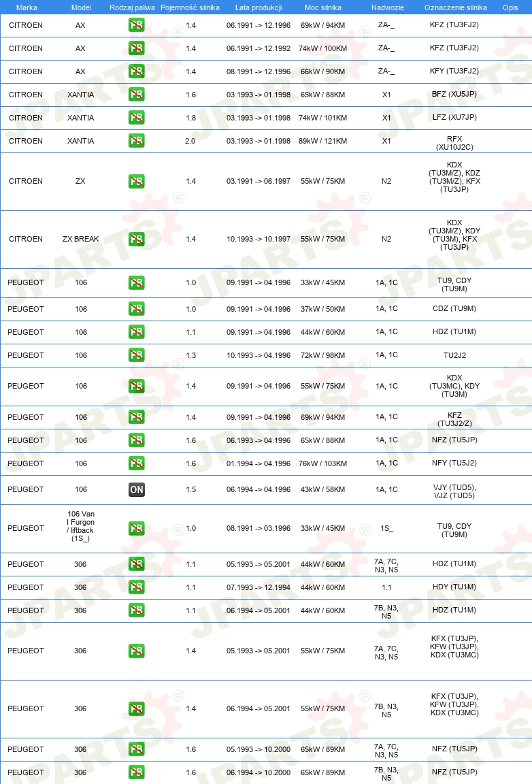The image size is (532, 784).
Task: Click power value 74kW / 101KM
Action: 323,118
